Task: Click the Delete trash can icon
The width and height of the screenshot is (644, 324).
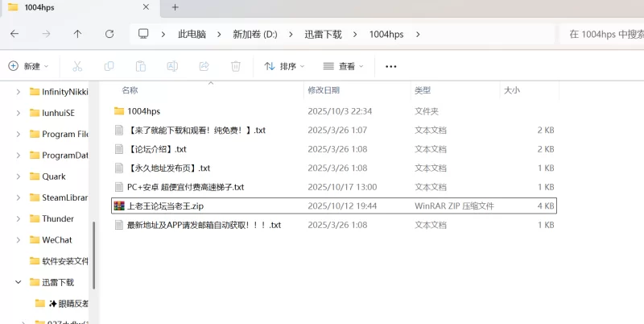Action: pyautogui.click(x=236, y=66)
